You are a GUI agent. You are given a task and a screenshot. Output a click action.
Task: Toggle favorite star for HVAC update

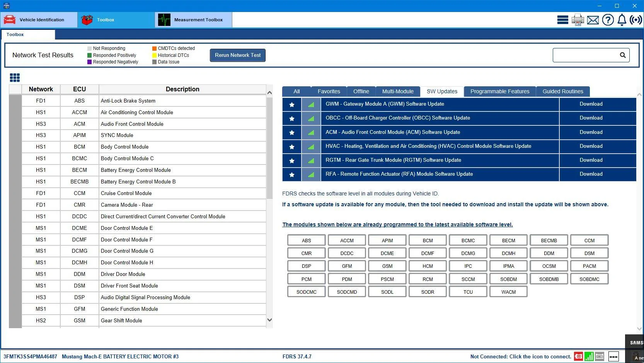click(x=292, y=147)
